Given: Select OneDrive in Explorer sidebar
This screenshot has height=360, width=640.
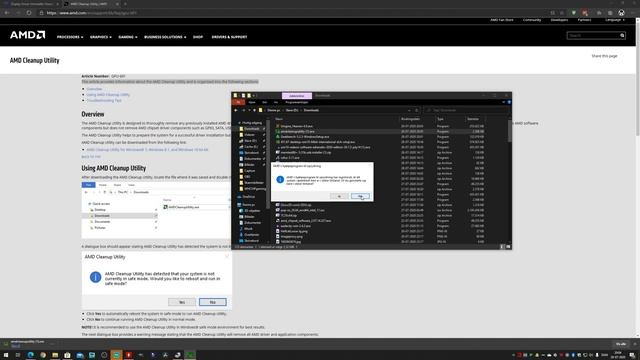Looking at the screenshot, I should 249,197.
